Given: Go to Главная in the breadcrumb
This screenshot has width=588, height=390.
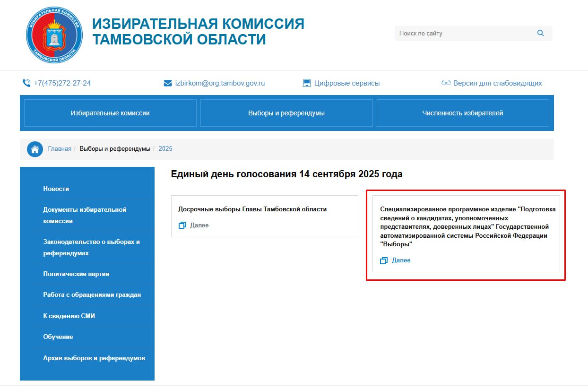Looking at the screenshot, I should [x=60, y=148].
